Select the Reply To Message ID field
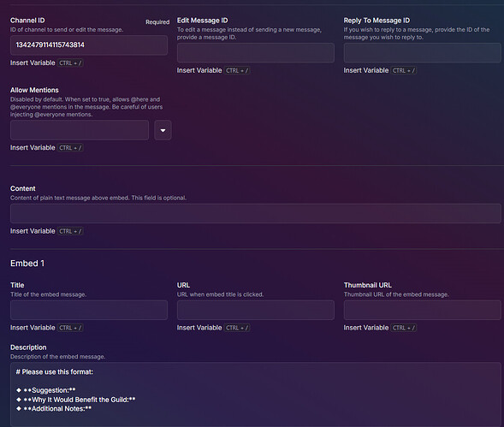 click(422, 53)
